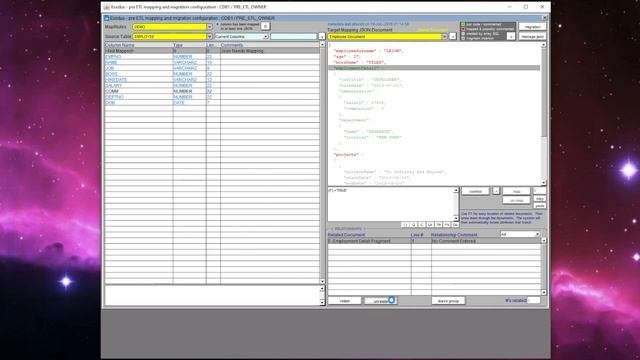The image size is (640, 360).
Task: Click the #'s related field
Action: 533,300
